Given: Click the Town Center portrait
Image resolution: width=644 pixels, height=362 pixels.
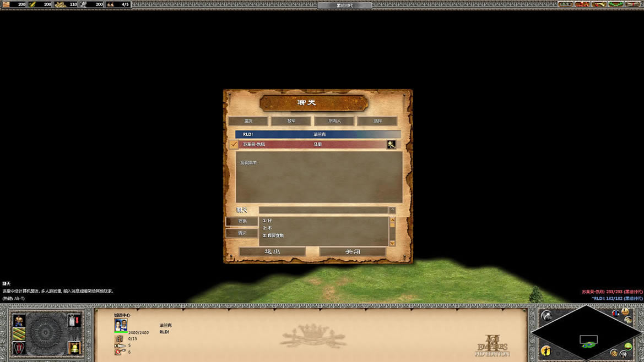Looking at the screenshot, I should tap(121, 325).
